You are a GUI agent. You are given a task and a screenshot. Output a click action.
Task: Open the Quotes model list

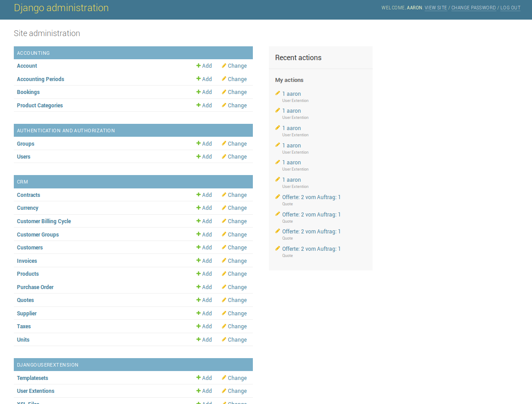pyautogui.click(x=25, y=300)
